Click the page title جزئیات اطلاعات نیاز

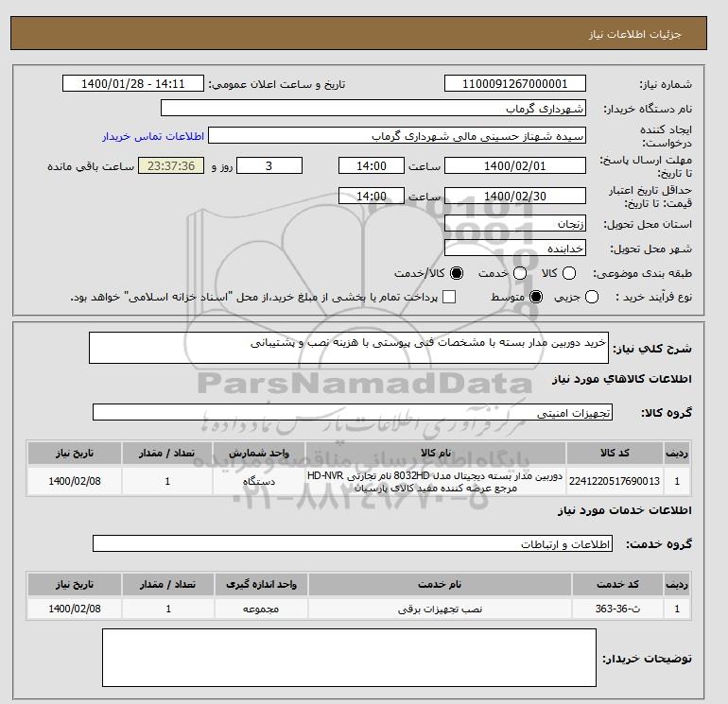tap(634, 34)
